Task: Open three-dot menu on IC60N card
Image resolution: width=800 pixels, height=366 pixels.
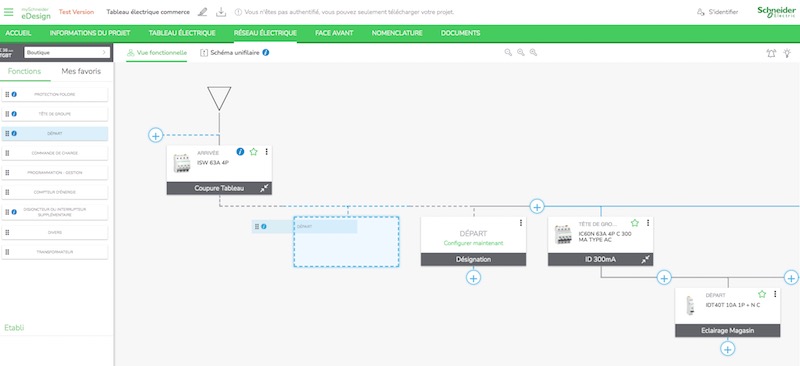Action: [648, 223]
